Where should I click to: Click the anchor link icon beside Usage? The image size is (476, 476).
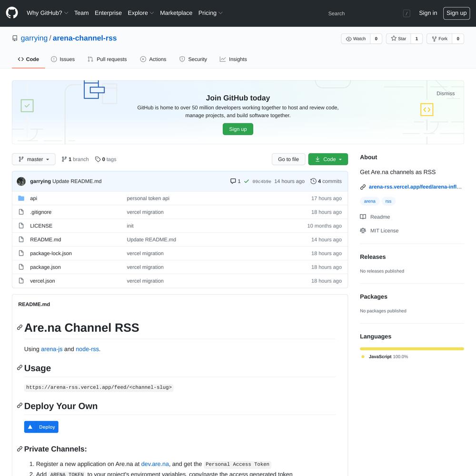[x=20, y=367]
